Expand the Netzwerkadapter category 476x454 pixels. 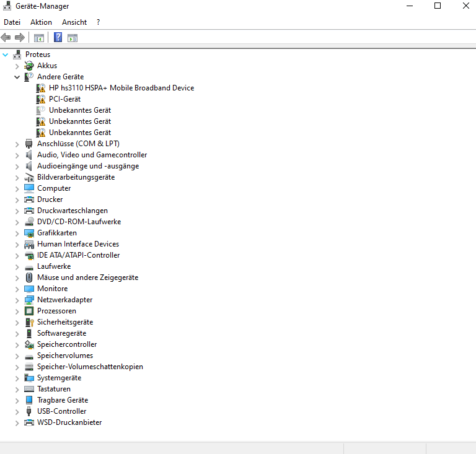[17, 300]
